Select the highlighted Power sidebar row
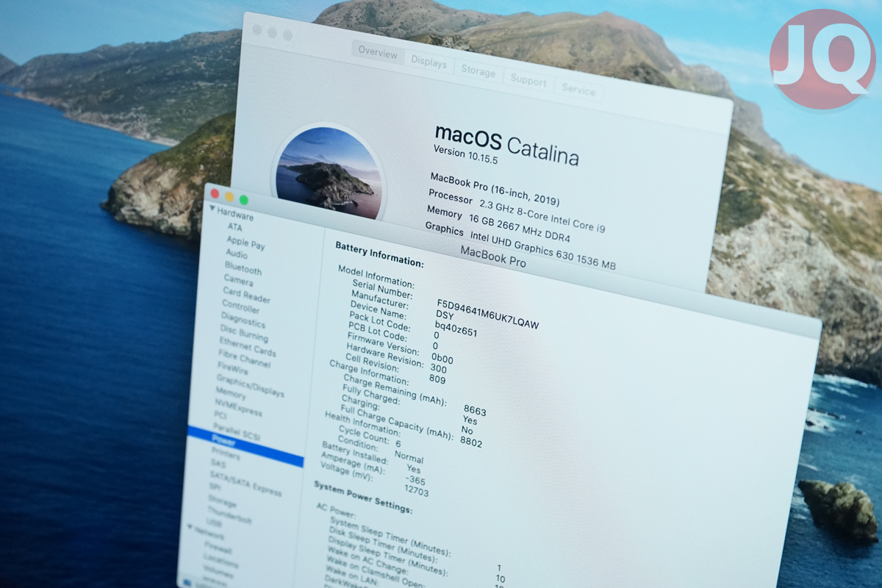 pyautogui.click(x=245, y=447)
